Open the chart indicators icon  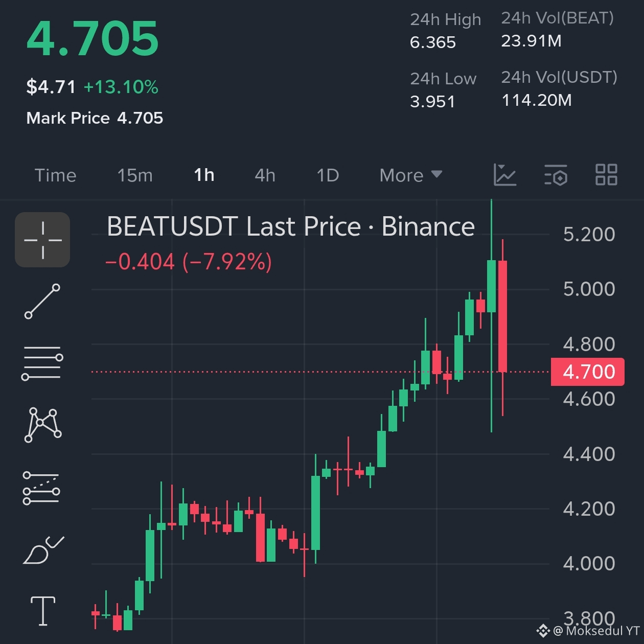505,175
